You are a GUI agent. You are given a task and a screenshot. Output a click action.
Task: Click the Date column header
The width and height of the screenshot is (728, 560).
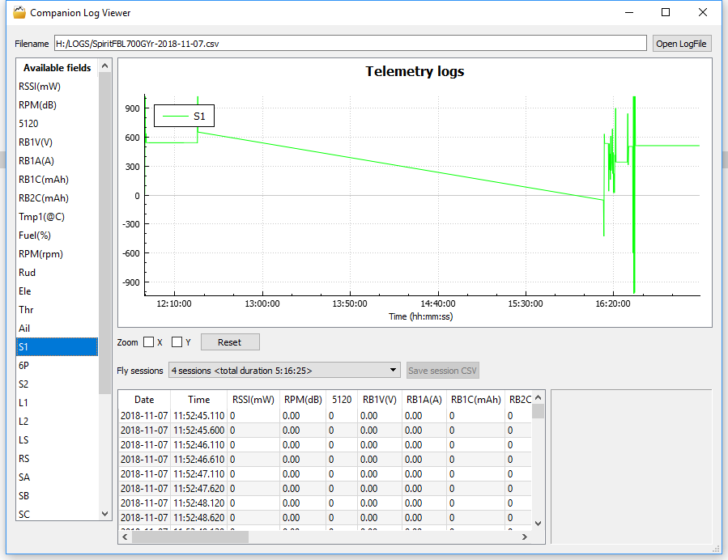coord(144,399)
